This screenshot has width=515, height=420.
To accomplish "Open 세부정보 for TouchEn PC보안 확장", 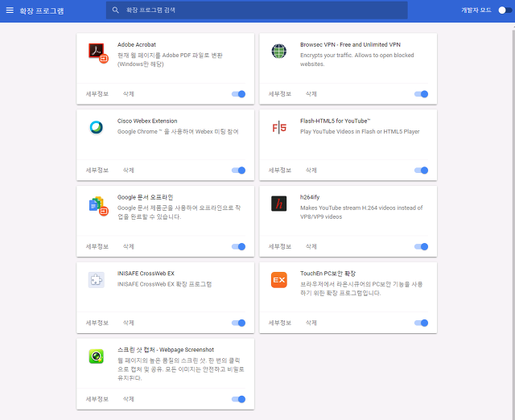I will click(x=280, y=323).
